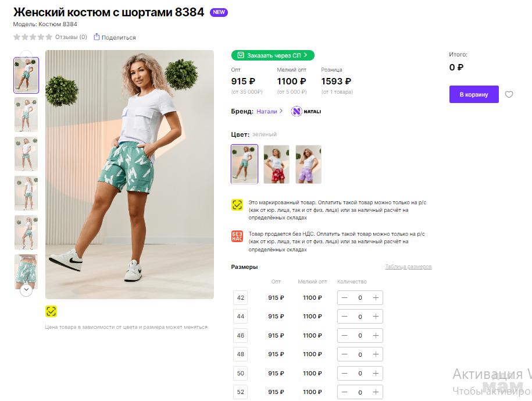Click the NATALI brand logo
The image size is (532, 401).
(x=306, y=111)
